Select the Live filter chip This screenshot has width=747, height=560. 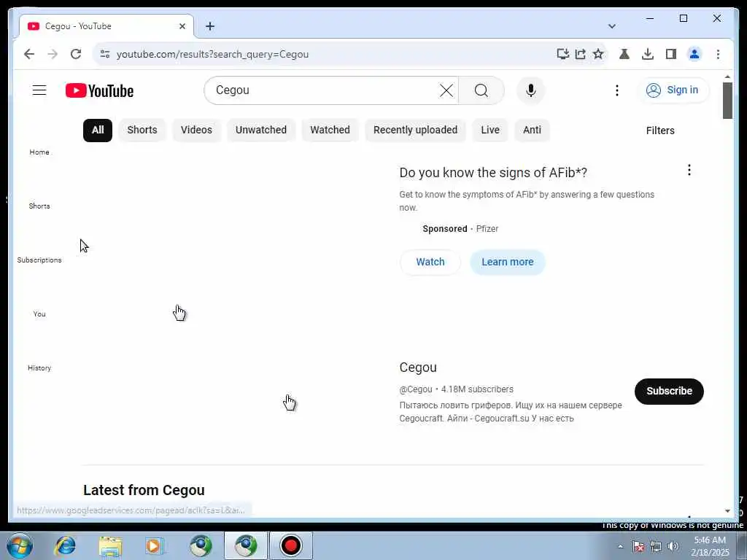[x=490, y=130]
